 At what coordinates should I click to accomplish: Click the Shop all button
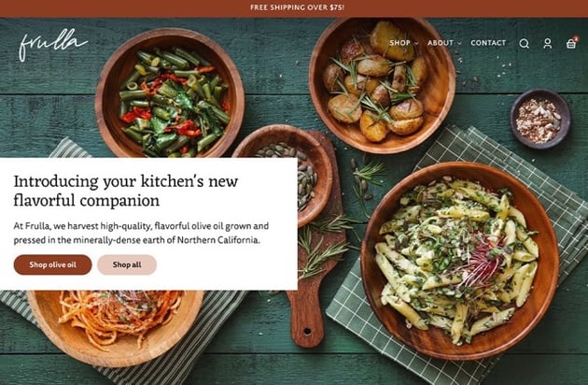127,264
